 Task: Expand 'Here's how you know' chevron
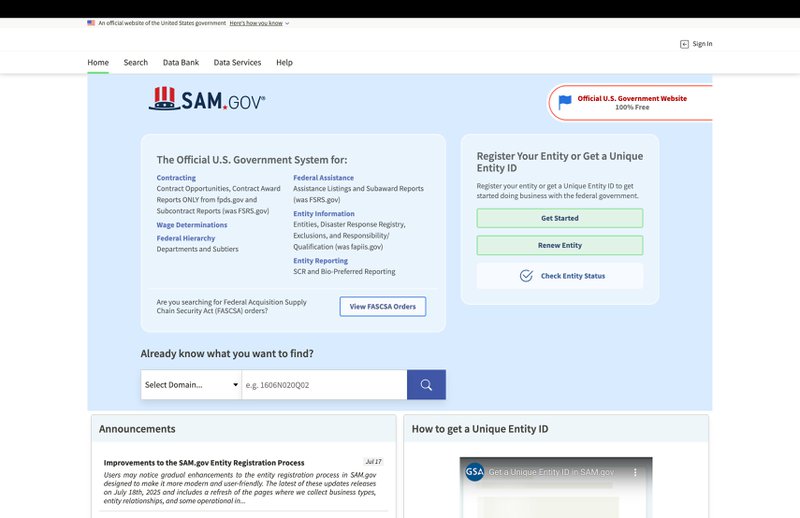point(287,23)
